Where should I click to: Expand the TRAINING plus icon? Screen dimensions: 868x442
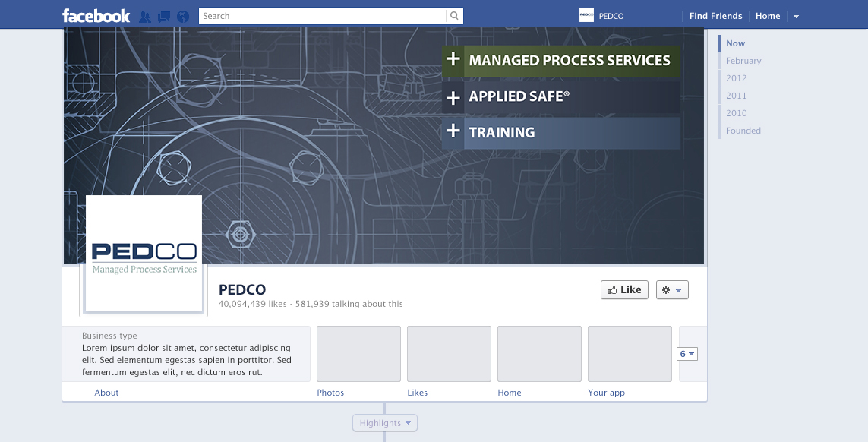click(453, 131)
